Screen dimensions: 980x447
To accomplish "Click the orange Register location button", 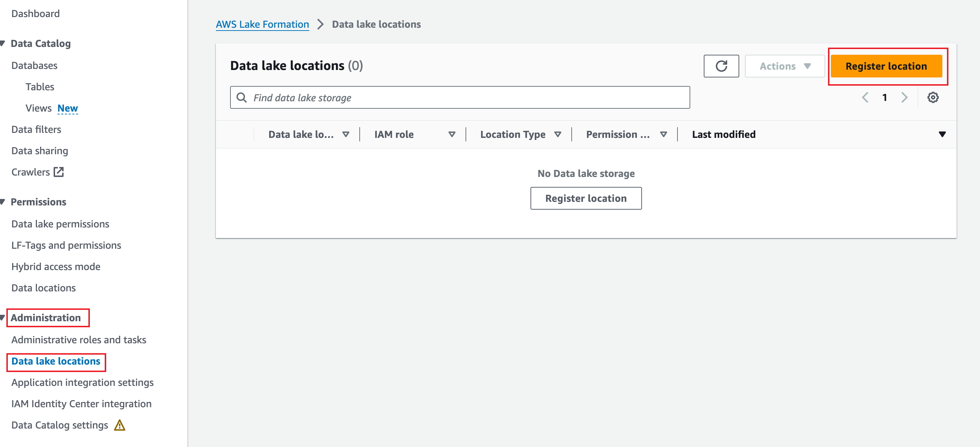I will click(886, 66).
